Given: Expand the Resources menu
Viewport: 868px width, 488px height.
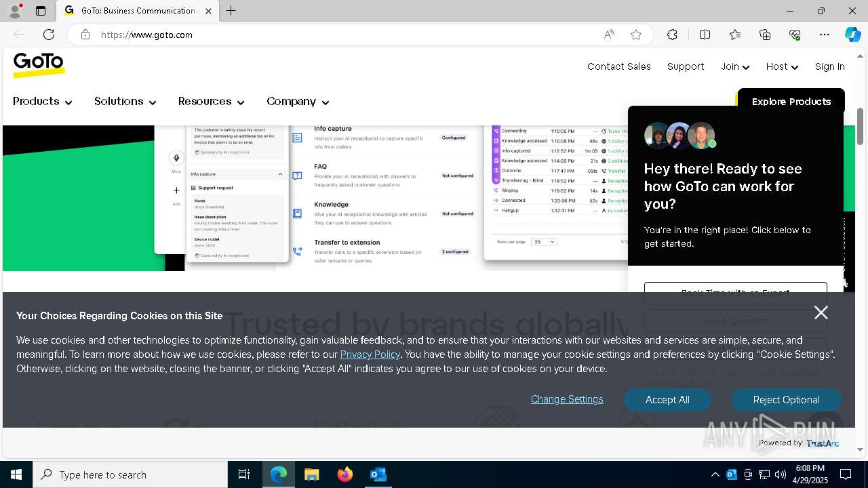Looking at the screenshot, I should click(211, 101).
